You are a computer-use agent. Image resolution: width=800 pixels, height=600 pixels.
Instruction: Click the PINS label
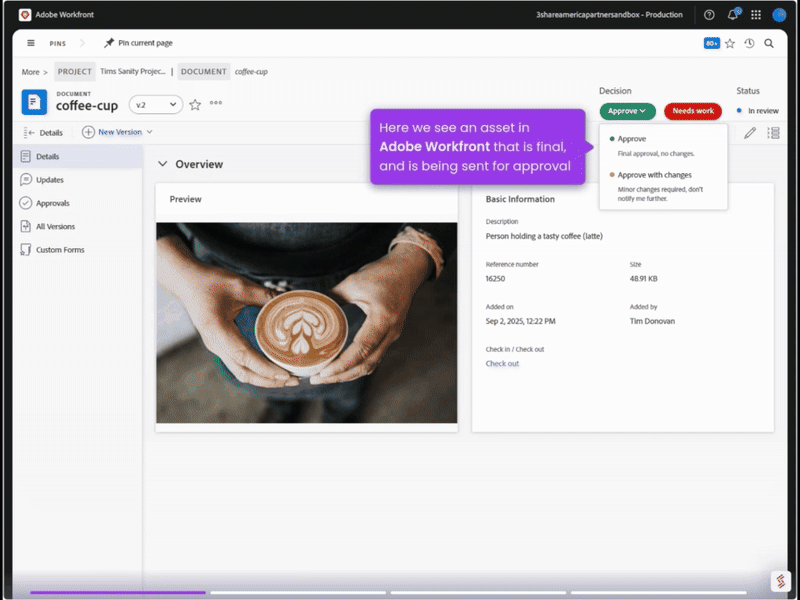point(58,43)
